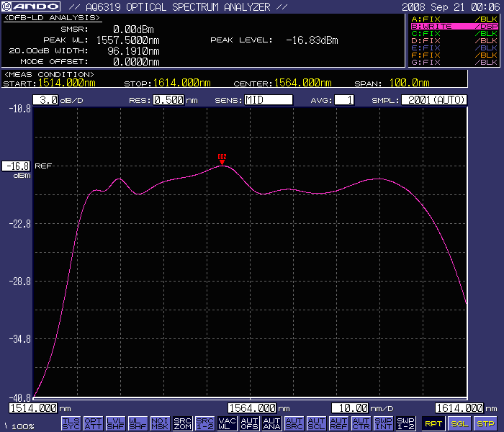Click the SWP 1-2 status icon
This screenshot has height=432, width=504.
tap(406, 423)
